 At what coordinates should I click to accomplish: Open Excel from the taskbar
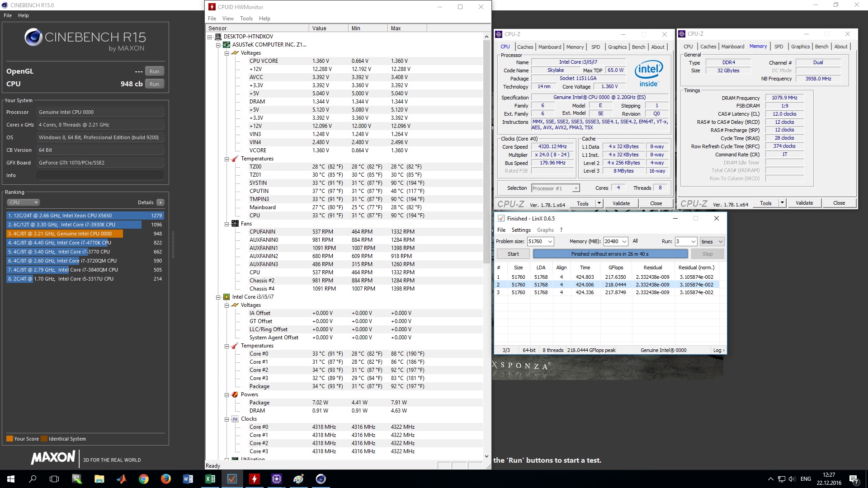pos(210,479)
